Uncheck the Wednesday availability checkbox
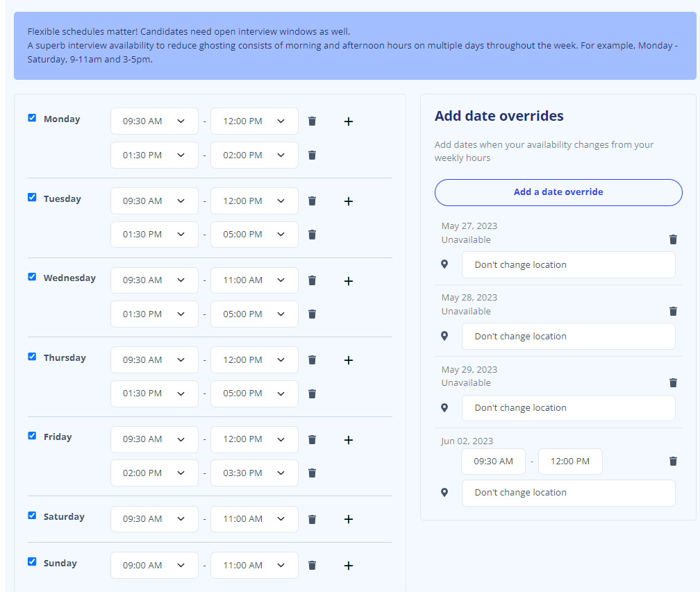The height and width of the screenshot is (592, 700). coord(31,276)
